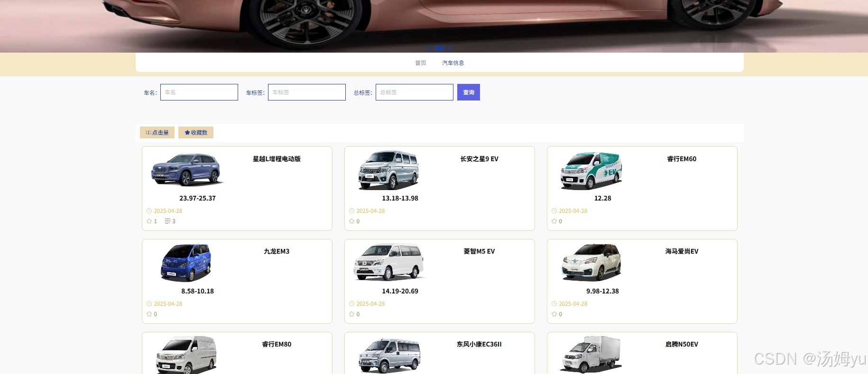The width and height of the screenshot is (868, 374).
Task: Focus the 车标签 search input field
Action: point(307,92)
